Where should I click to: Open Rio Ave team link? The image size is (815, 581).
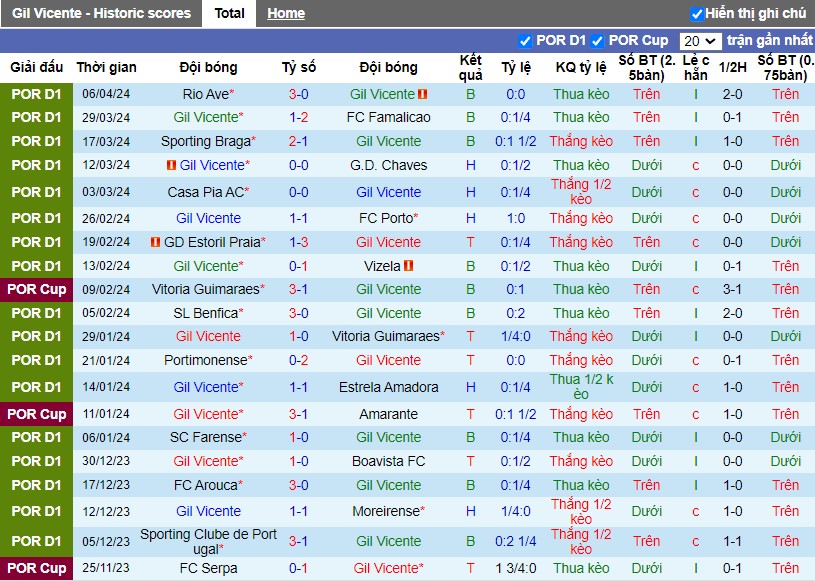click(x=206, y=94)
